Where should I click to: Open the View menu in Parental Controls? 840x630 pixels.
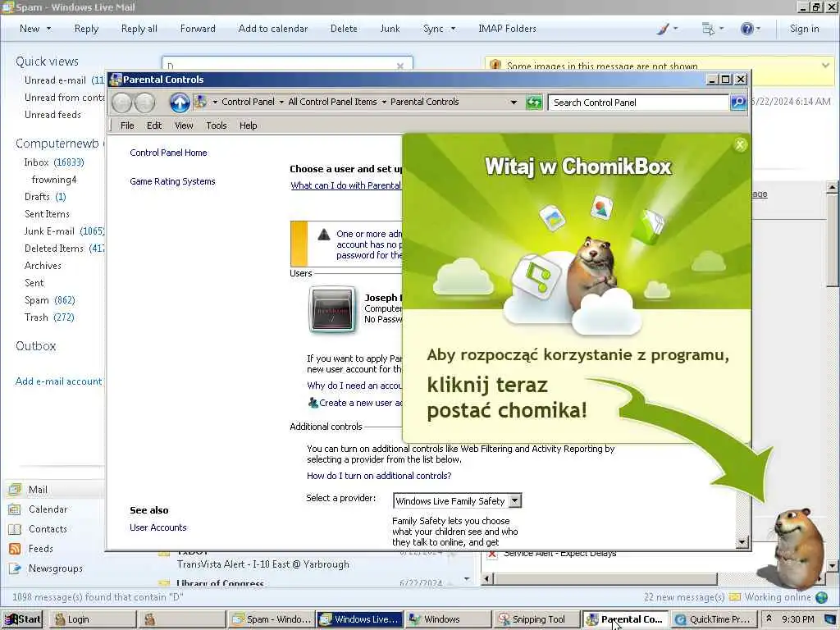184,126
